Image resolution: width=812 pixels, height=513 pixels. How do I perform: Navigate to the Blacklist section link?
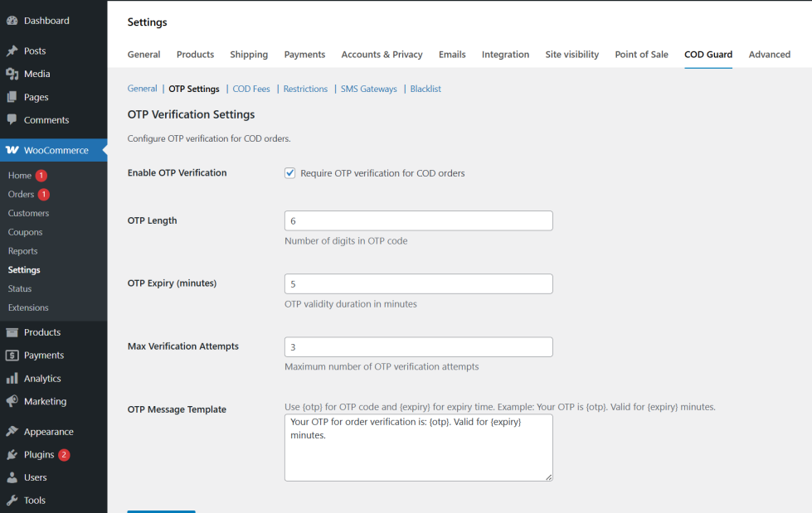click(x=425, y=89)
